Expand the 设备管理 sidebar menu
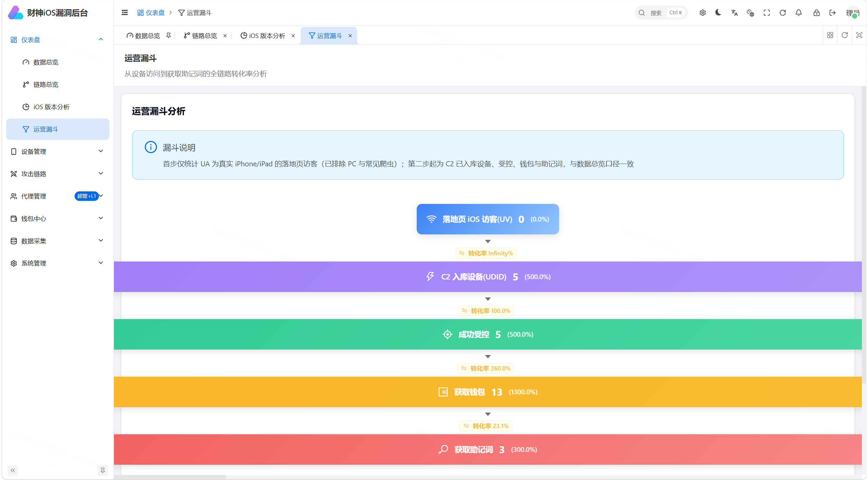 58,151
